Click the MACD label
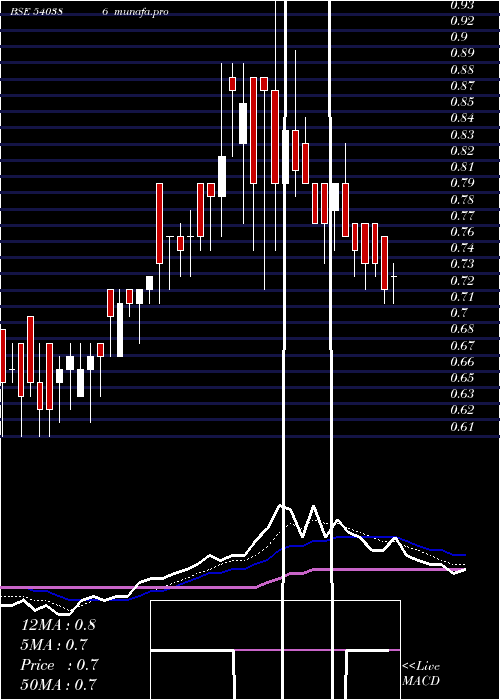 421,681
